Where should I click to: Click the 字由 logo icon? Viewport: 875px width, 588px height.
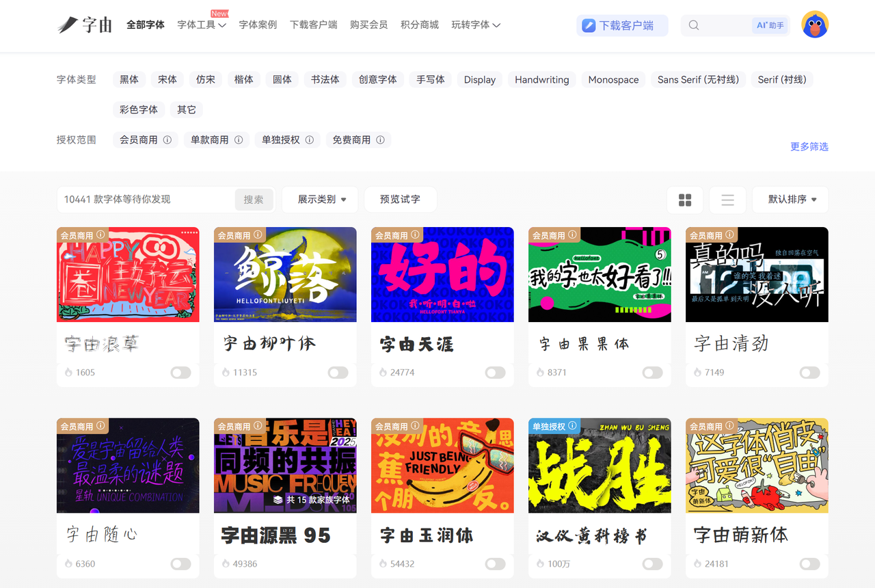tap(68, 25)
